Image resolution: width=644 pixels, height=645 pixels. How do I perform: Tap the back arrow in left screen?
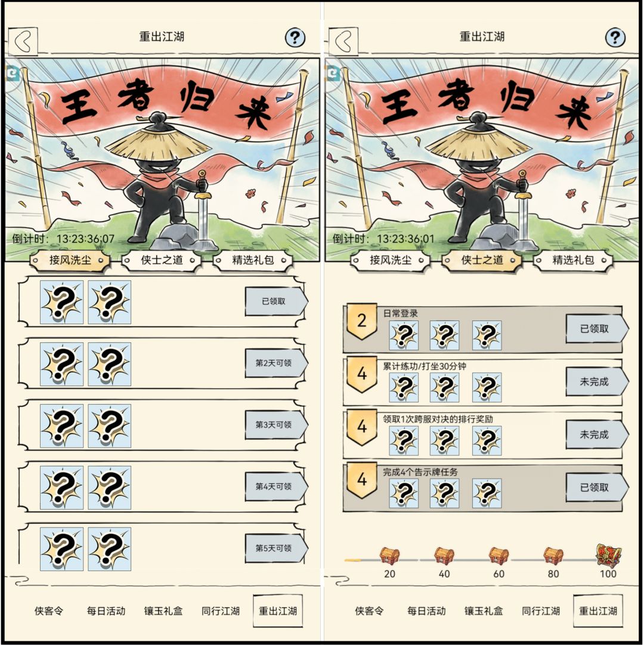click(x=23, y=41)
